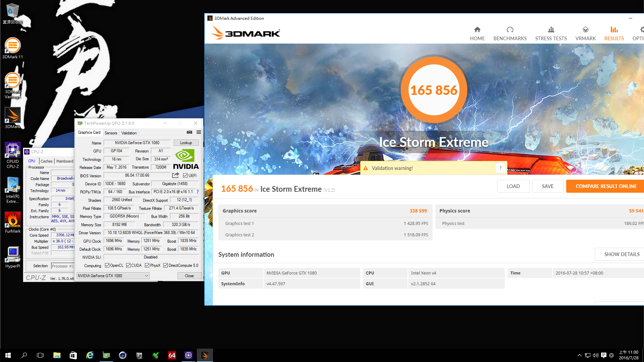Image resolution: width=644 pixels, height=362 pixels.
Task: Switch to GPU-Z Sensors tab
Action: pos(111,133)
